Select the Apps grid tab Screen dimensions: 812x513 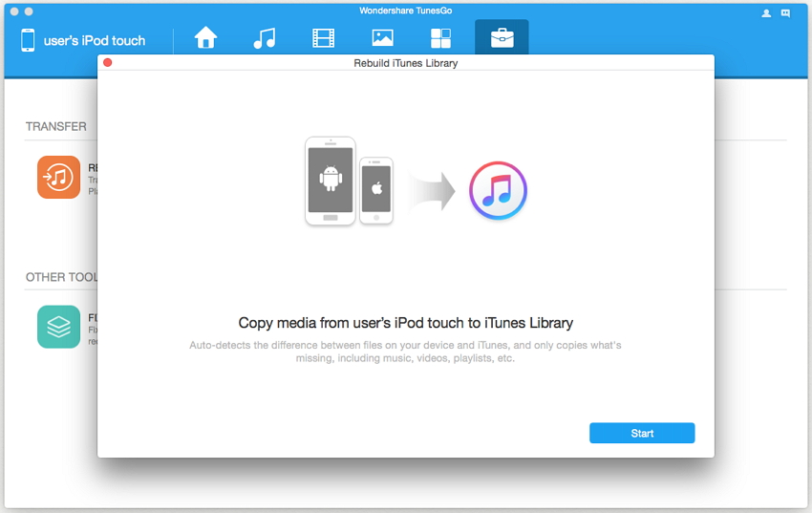tap(440, 38)
